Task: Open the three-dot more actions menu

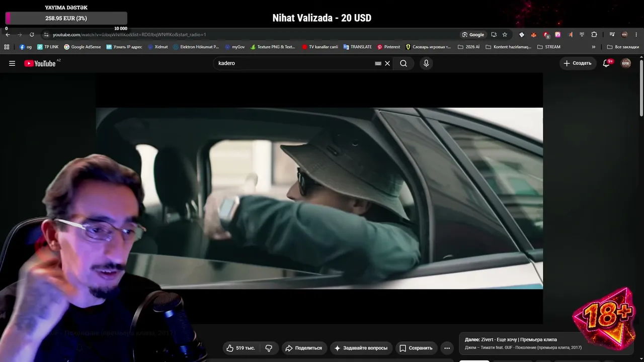Action: [447, 348]
